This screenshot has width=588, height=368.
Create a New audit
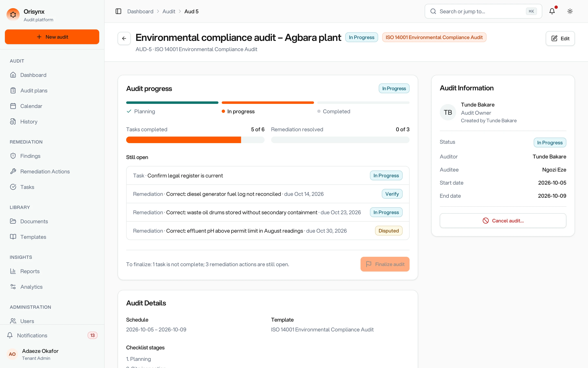coord(52,37)
